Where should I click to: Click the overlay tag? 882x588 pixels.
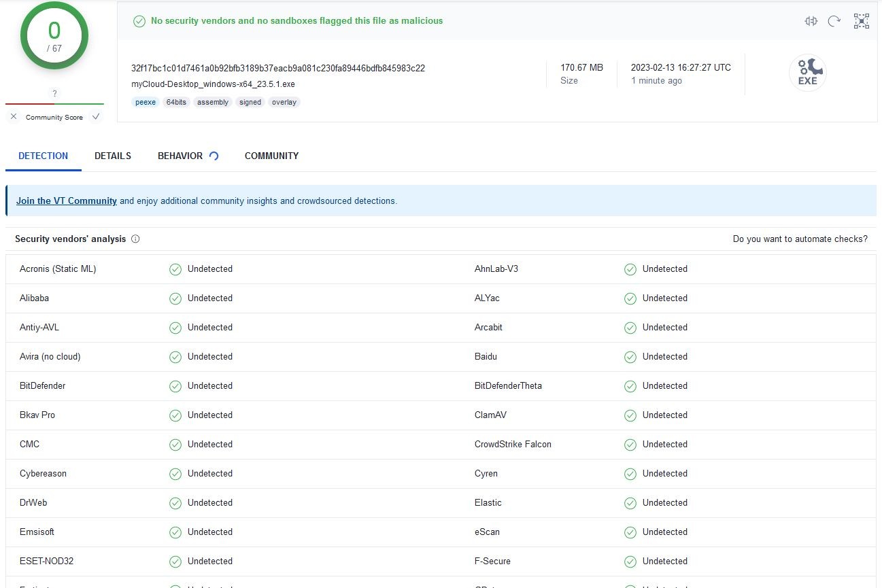(284, 102)
